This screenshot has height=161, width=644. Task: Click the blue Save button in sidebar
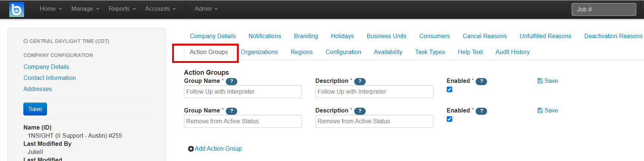[35, 109]
